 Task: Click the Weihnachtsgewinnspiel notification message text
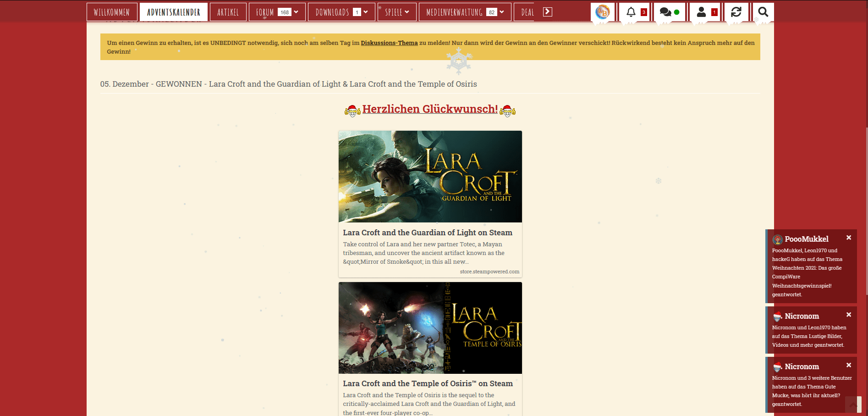[807, 272]
